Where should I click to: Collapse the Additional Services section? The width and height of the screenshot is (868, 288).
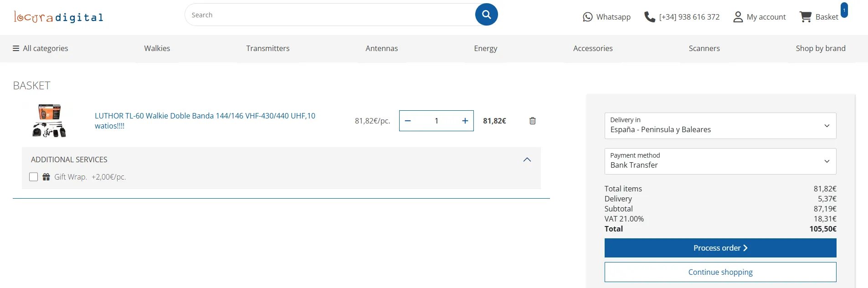click(x=527, y=159)
